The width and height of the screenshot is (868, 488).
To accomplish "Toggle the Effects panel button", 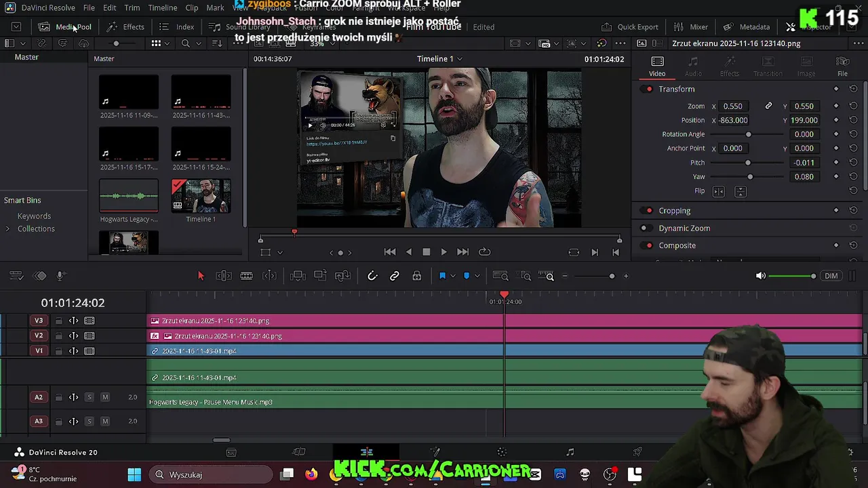I will click(126, 27).
